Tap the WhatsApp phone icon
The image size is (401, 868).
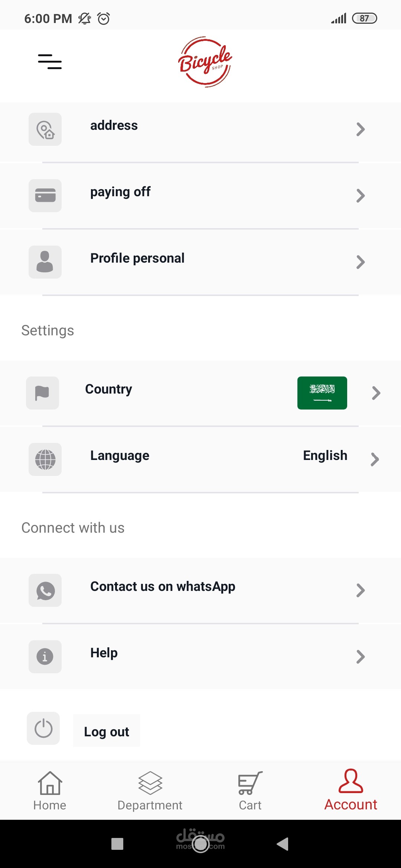tap(45, 590)
